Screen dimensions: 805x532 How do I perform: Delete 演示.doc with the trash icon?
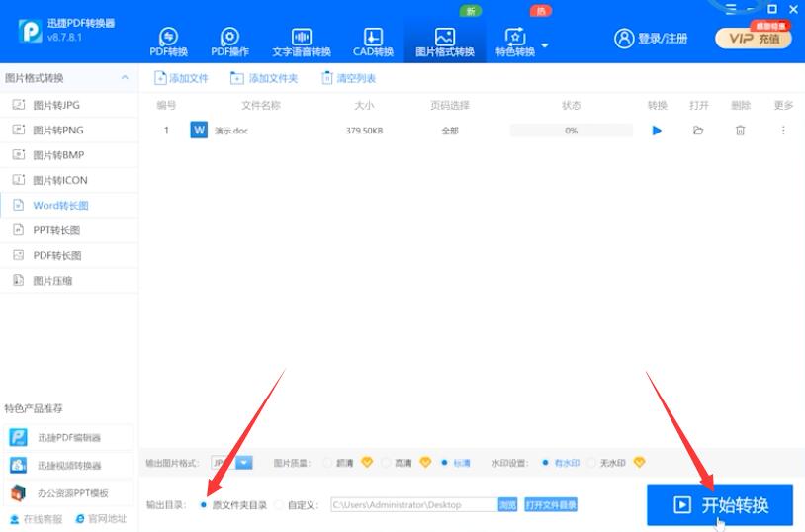740,131
